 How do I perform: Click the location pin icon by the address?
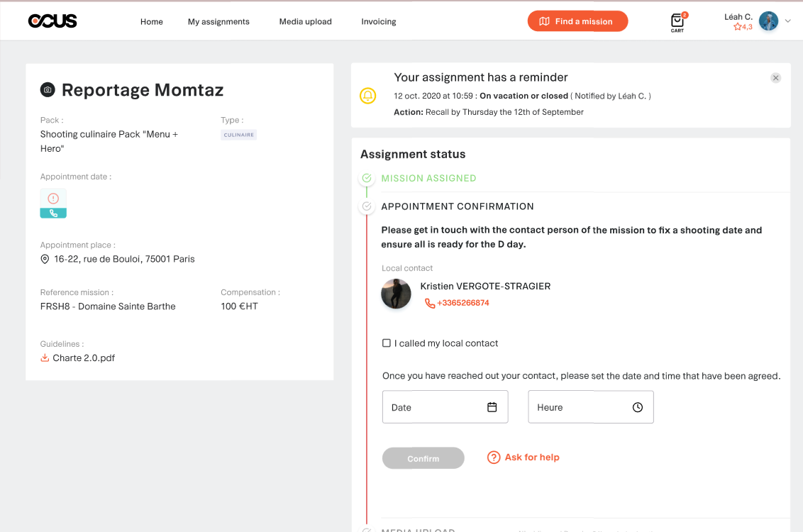tap(45, 260)
